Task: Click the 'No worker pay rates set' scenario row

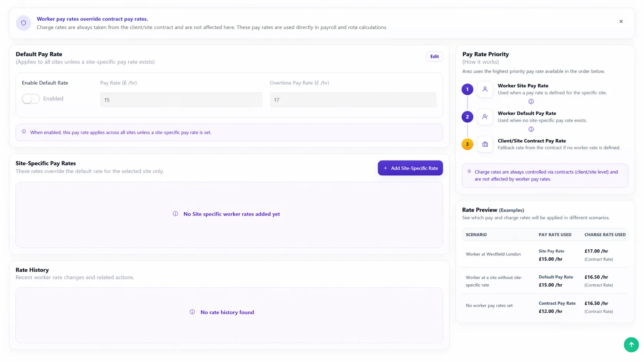Action: point(489,306)
